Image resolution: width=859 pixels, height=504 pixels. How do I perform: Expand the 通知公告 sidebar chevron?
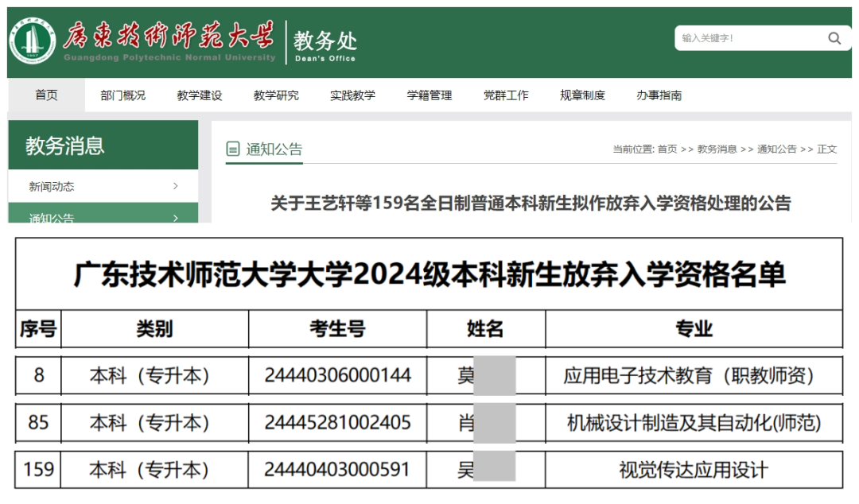pos(175,218)
